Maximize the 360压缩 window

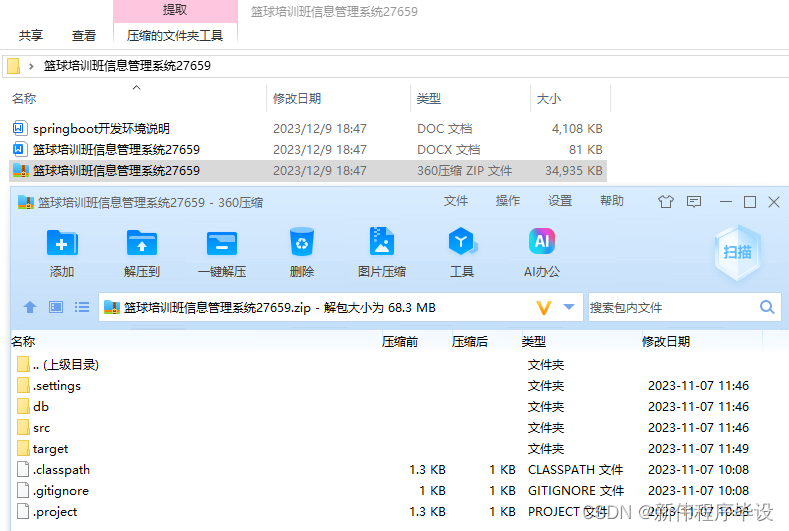(x=750, y=202)
